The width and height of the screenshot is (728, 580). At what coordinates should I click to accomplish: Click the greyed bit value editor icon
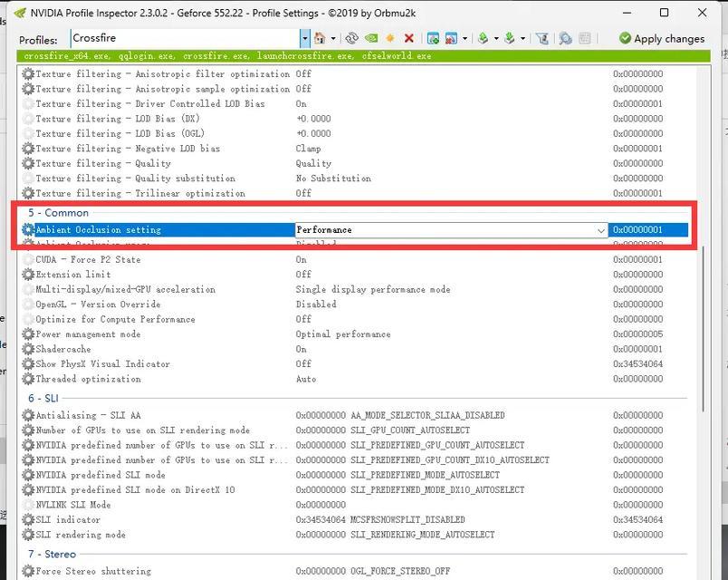pyautogui.click(x=585, y=38)
